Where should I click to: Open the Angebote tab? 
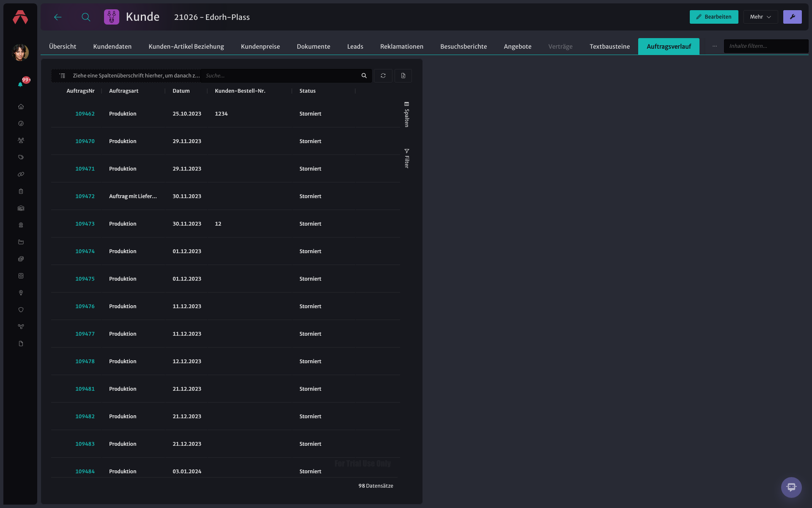(518, 47)
